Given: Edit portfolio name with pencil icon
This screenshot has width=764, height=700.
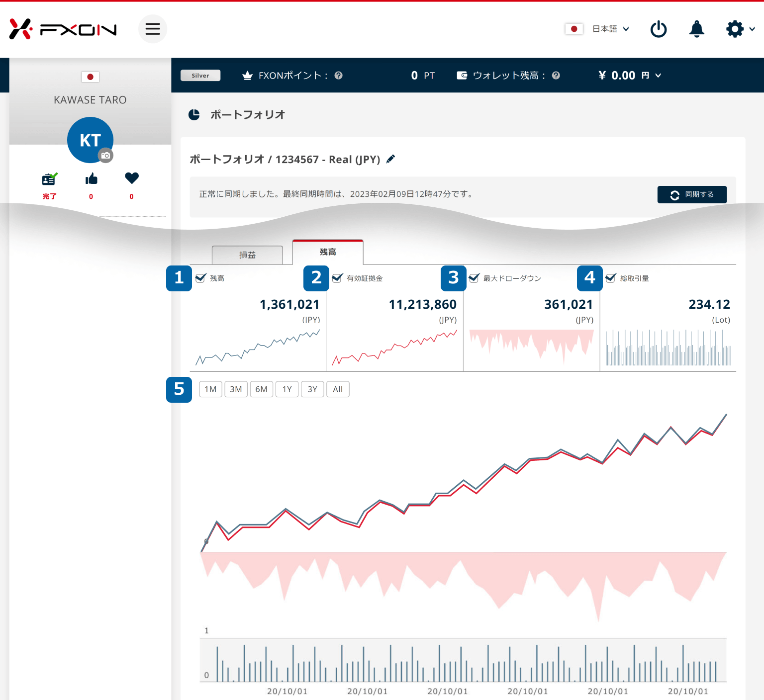Looking at the screenshot, I should pos(391,159).
